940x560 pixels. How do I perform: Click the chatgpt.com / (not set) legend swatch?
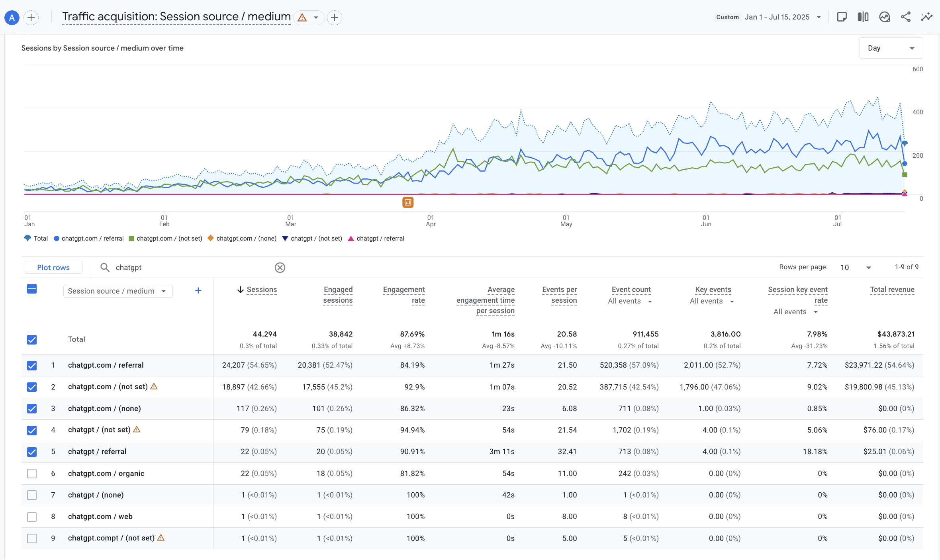point(131,239)
